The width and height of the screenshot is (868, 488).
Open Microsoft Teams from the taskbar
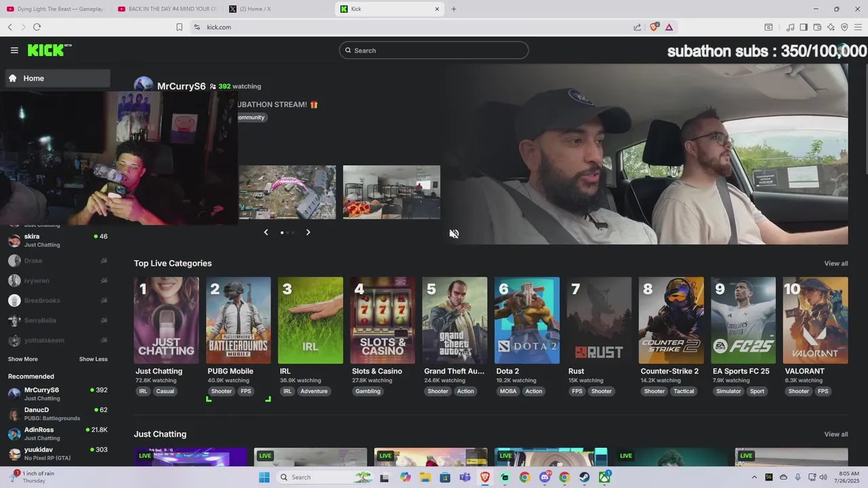[465, 477]
